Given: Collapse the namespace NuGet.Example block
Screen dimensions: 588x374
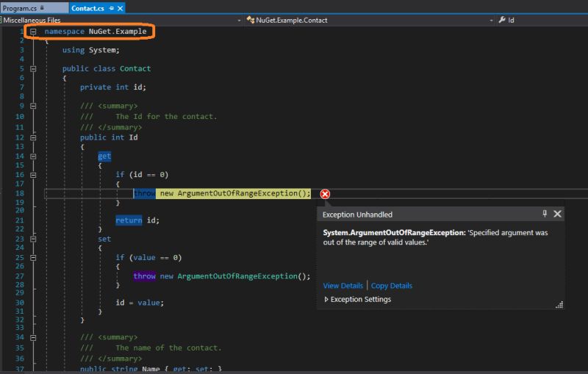Looking at the screenshot, I should (33, 32).
